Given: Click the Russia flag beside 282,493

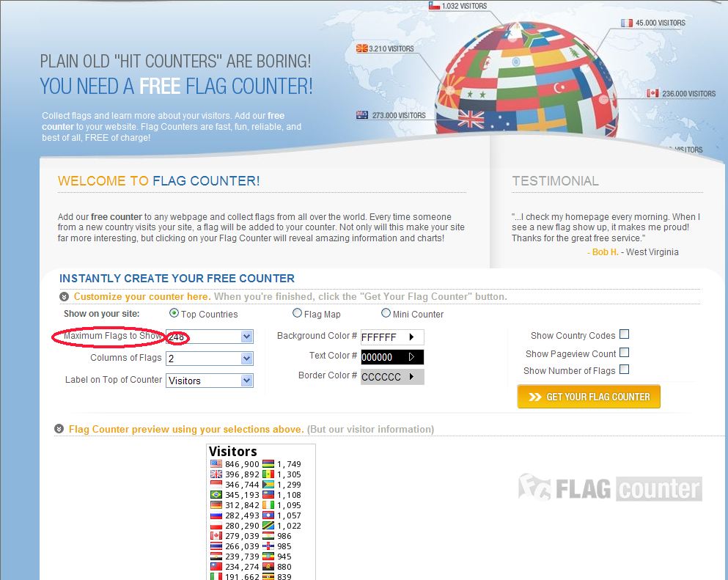Looking at the screenshot, I should click(216, 515).
